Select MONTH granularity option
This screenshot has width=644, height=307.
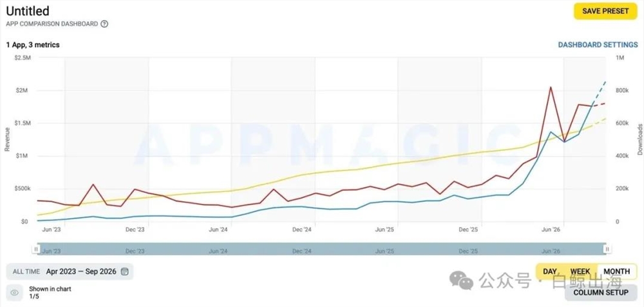(616, 272)
